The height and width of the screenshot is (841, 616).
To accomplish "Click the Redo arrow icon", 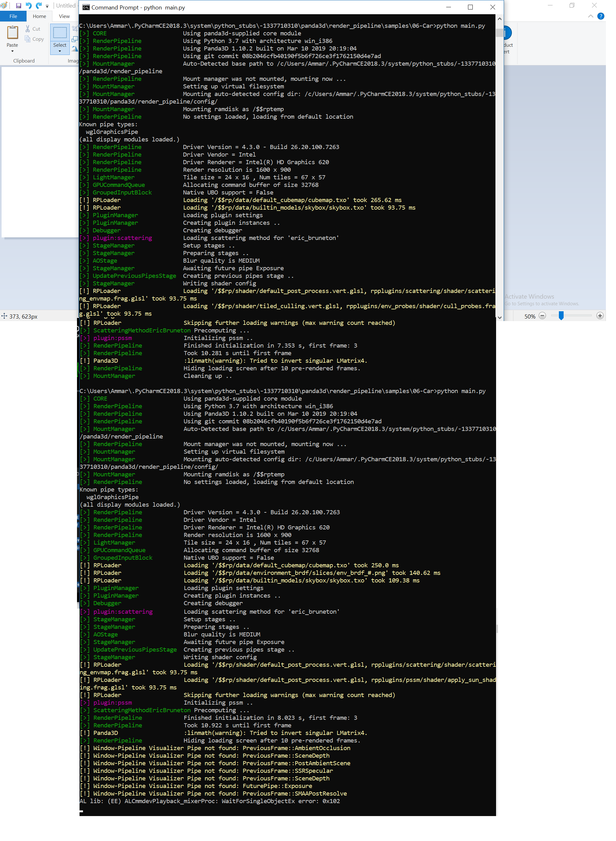I will pos(39,6).
